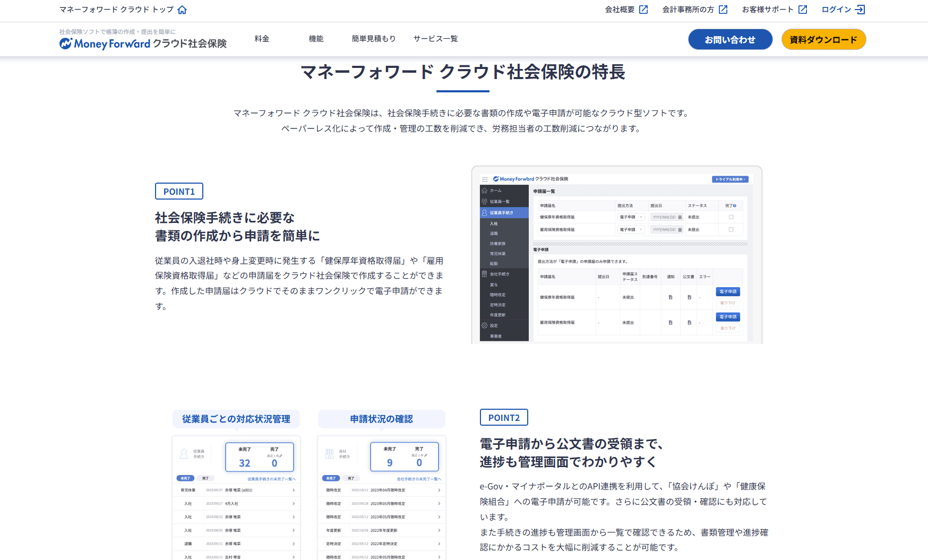This screenshot has height=560, width=928.
Task: Click 提出日 date field for 健保厚年資格取得届
Action: coord(667,217)
